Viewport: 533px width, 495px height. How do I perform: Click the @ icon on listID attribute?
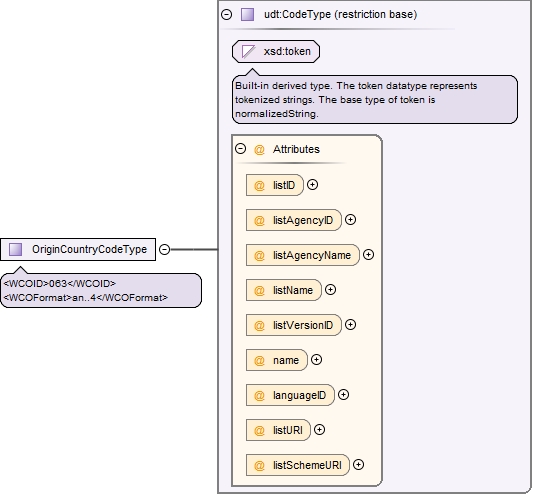click(259, 186)
